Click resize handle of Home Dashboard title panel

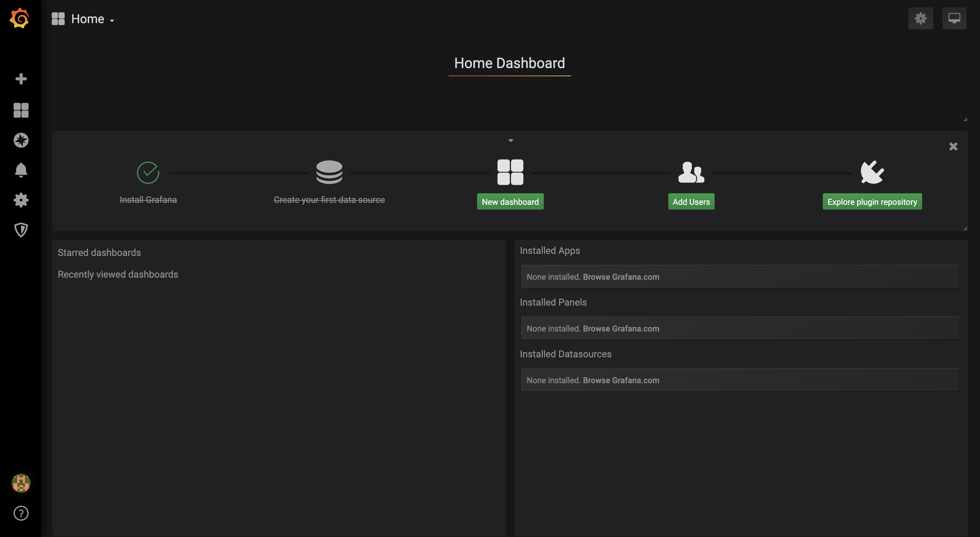click(965, 119)
